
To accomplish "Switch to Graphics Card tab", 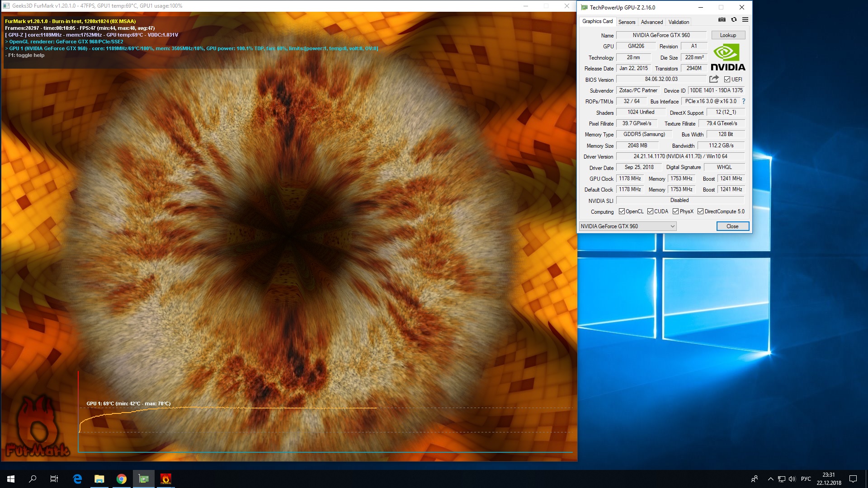I will [597, 21].
